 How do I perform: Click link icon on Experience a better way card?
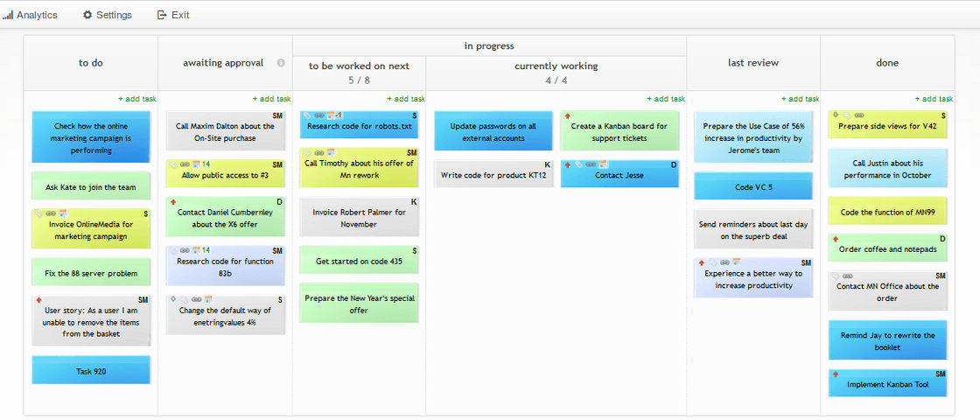tap(724, 263)
